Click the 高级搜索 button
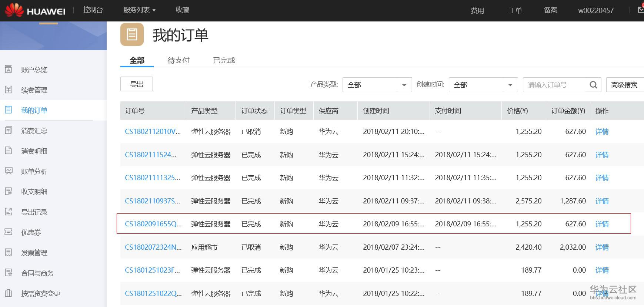Viewport: 644px width, 307px height. pyautogui.click(x=625, y=85)
